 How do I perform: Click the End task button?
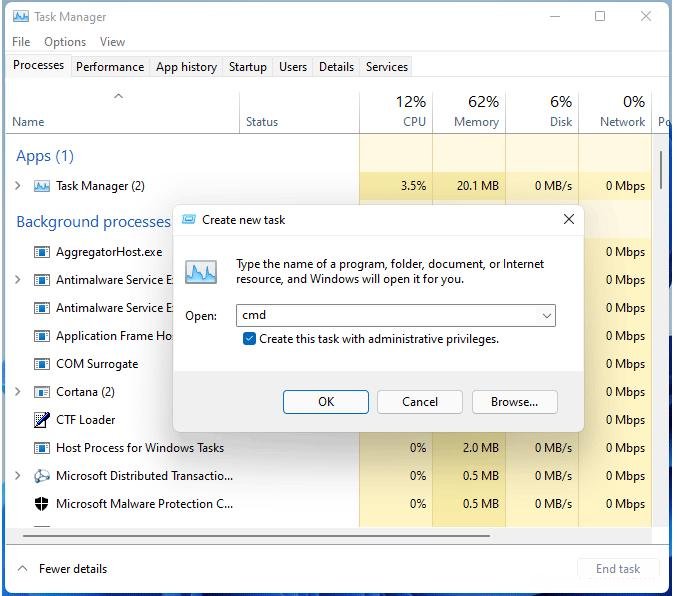click(618, 569)
